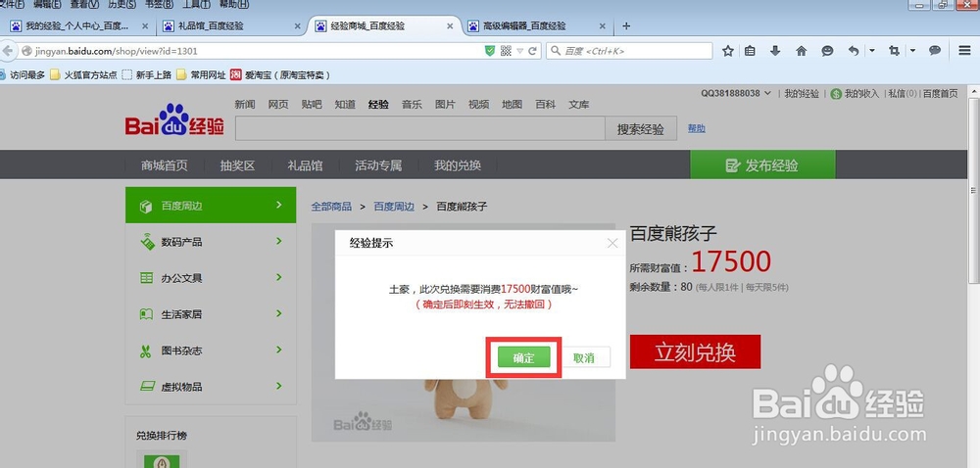Click the smiley chat face toolbar icon
Screen dimensions: 980x468
tap(827, 51)
